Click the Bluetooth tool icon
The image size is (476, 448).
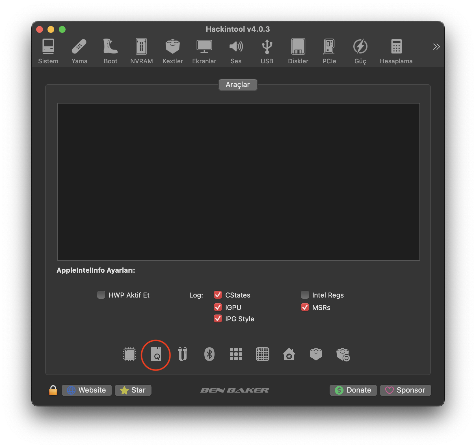(x=209, y=354)
